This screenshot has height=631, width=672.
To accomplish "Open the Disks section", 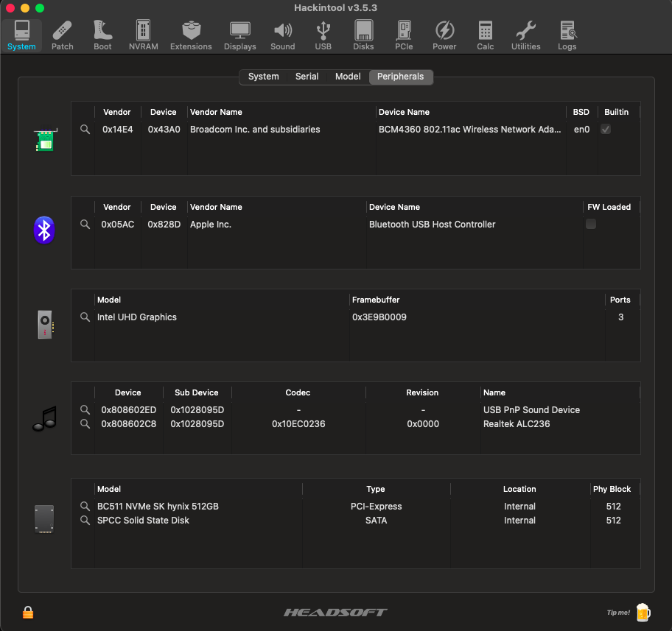I will (363, 35).
